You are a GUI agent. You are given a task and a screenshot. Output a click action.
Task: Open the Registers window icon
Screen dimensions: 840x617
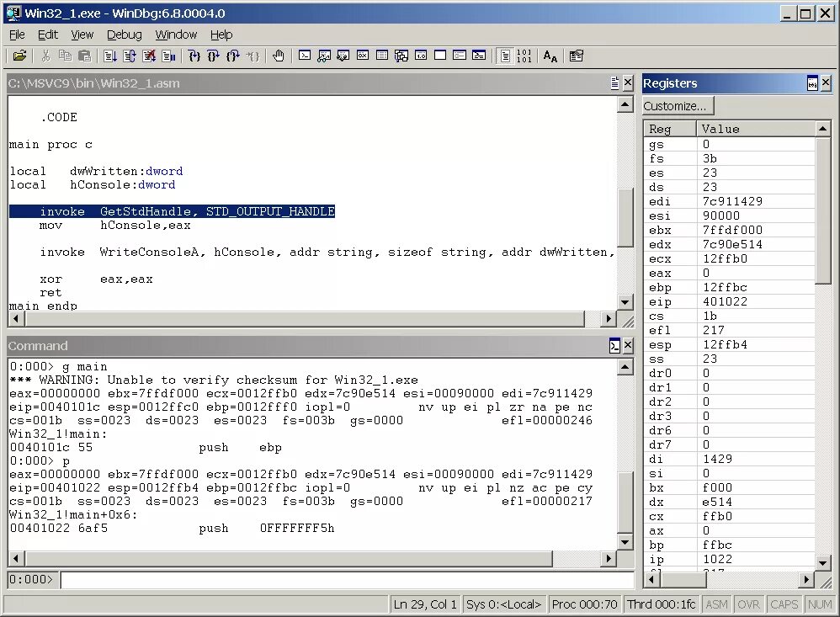(364, 56)
